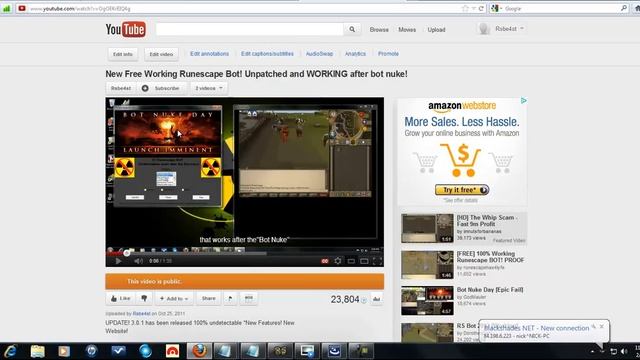Open Windows Media Player from taskbar
The image size is (640, 360).
point(64,351)
